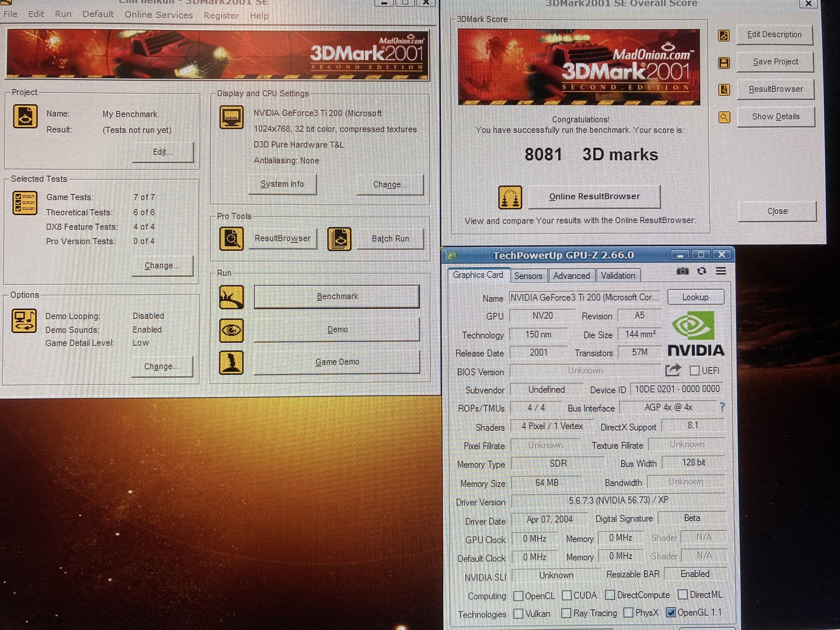The height and width of the screenshot is (630, 840).
Task: Open the Default menu in 3DMark2001
Action: point(98,14)
